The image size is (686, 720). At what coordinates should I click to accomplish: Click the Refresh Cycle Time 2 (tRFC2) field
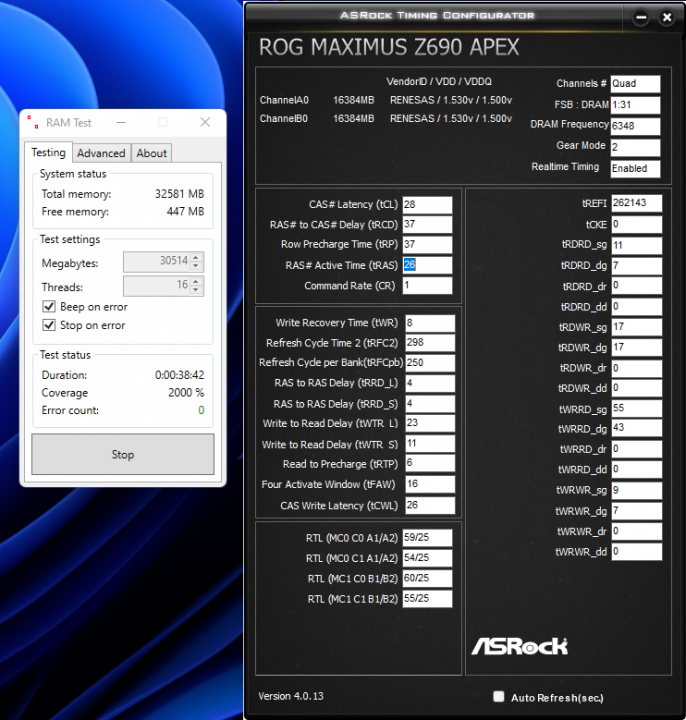[x=429, y=343]
